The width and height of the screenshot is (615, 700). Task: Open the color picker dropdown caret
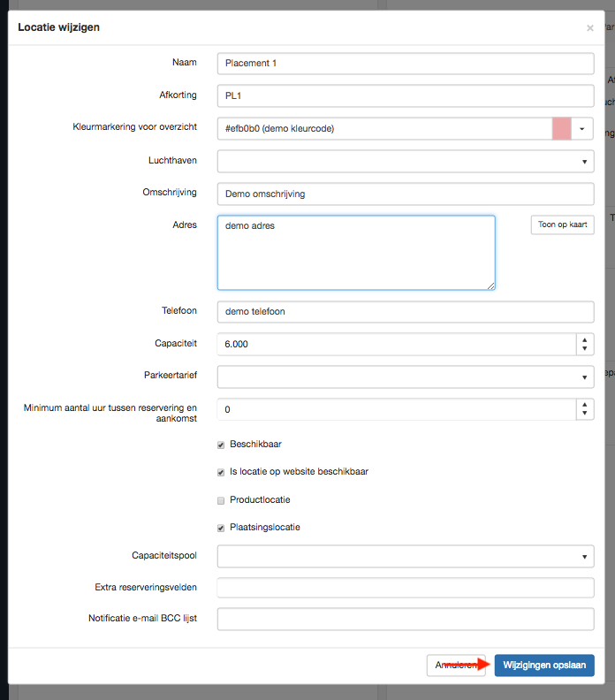click(x=582, y=128)
